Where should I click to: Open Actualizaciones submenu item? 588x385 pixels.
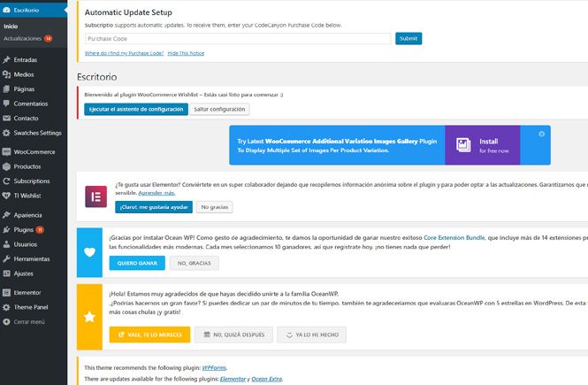(22, 38)
